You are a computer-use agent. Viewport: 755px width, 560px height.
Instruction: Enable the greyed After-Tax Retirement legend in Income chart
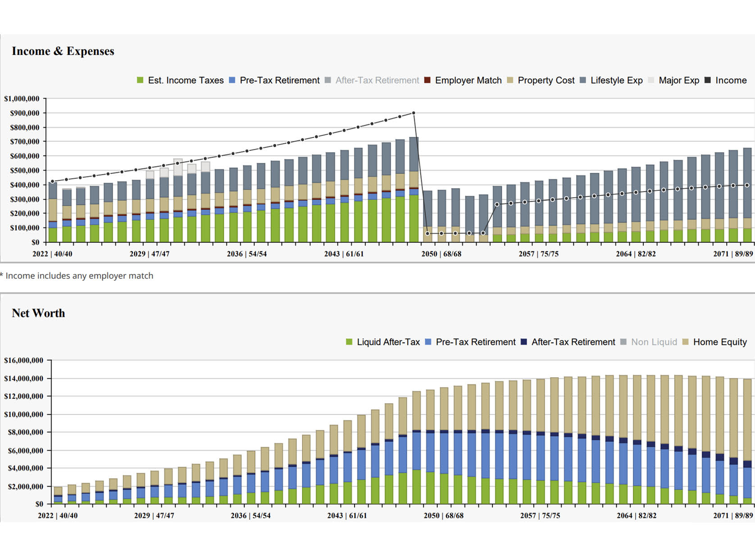point(372,80)
